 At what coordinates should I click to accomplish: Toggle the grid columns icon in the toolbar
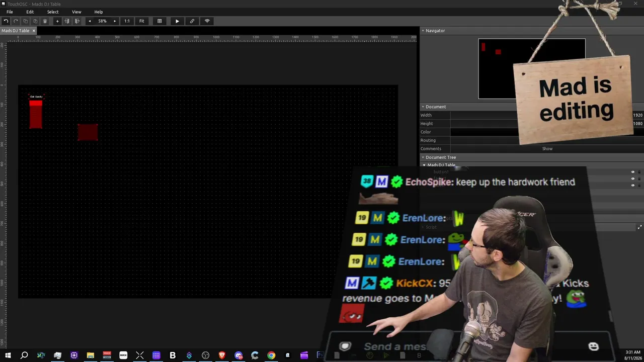tap(159, 21)
